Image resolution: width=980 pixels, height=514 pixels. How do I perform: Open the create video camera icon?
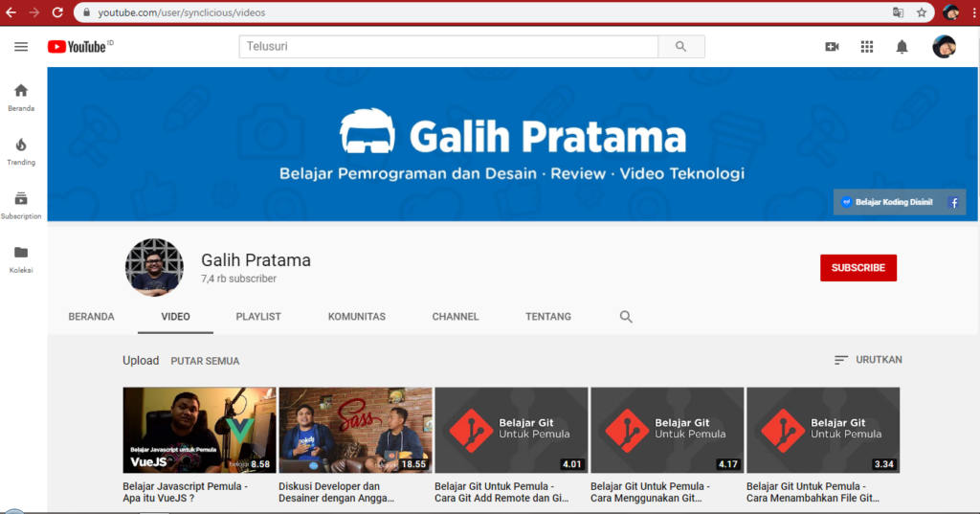point(832,47)
